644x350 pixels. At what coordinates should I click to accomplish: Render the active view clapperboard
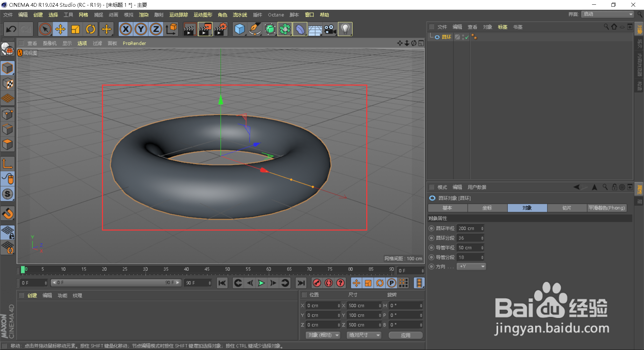190,29
